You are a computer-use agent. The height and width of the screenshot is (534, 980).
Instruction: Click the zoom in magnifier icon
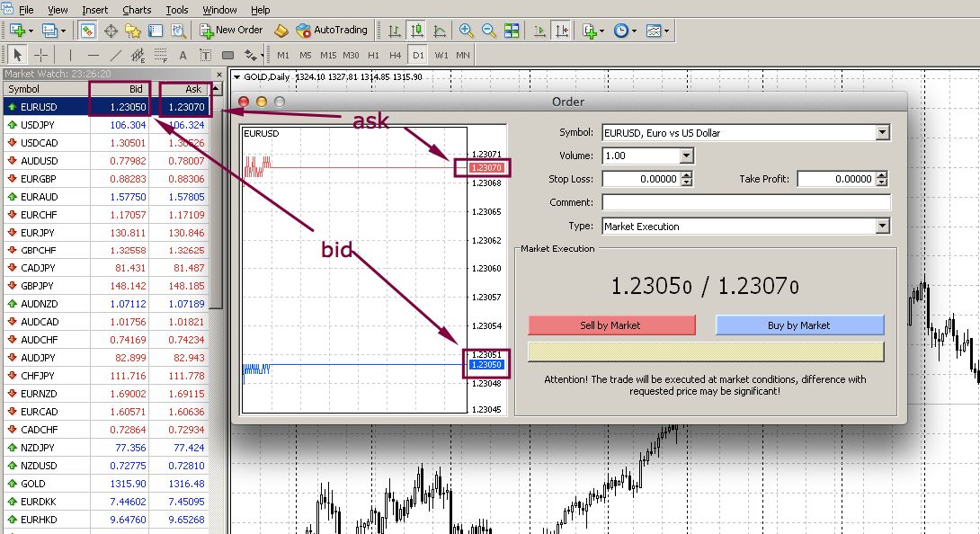pyautogui.click(x=466, y=30)
